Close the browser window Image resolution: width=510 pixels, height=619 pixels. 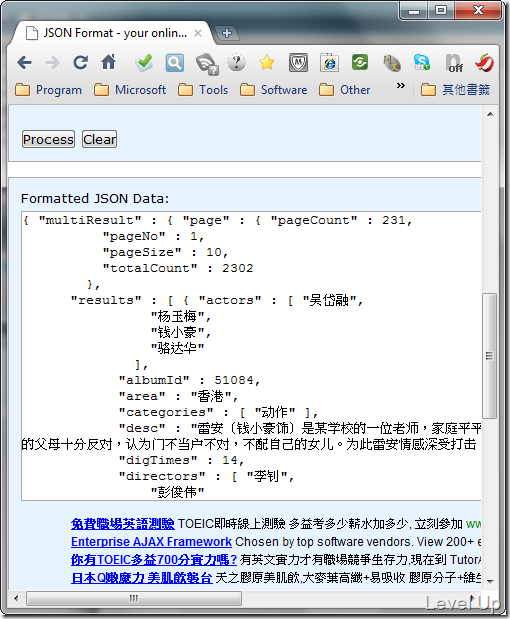tap(478, 11)
